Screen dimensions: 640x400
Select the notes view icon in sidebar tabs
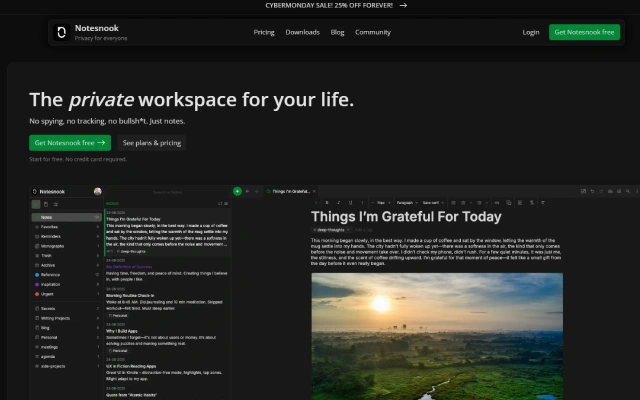[x=36, y=204]
